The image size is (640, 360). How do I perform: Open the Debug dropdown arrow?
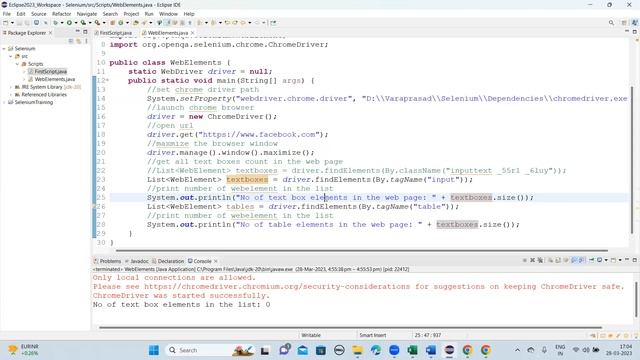click(x=62, y=22)
